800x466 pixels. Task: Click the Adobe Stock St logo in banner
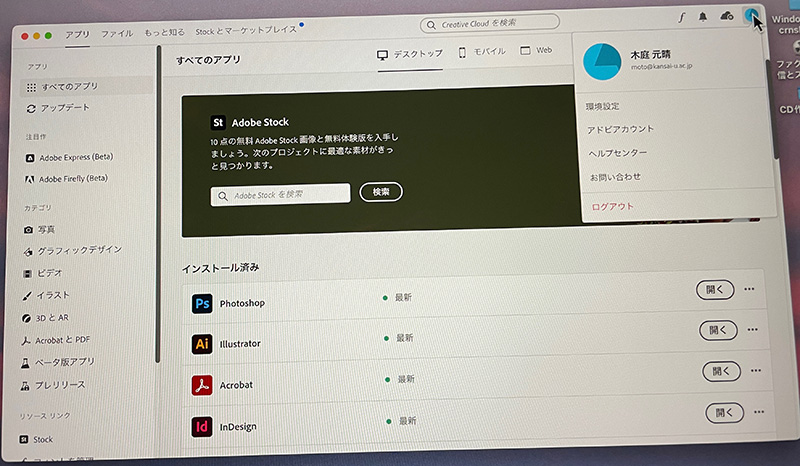click(218, 122)
